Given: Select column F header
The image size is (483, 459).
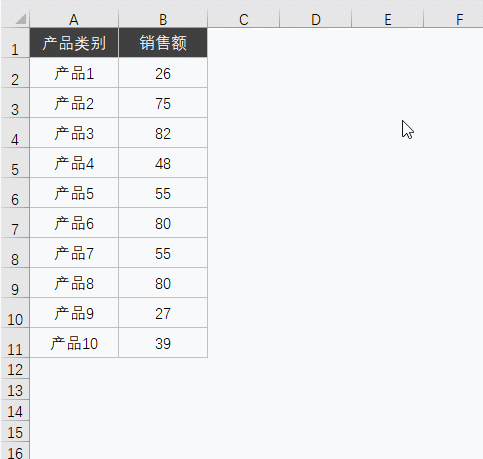Looking at the screenshot, I should [x=453, y=19].
